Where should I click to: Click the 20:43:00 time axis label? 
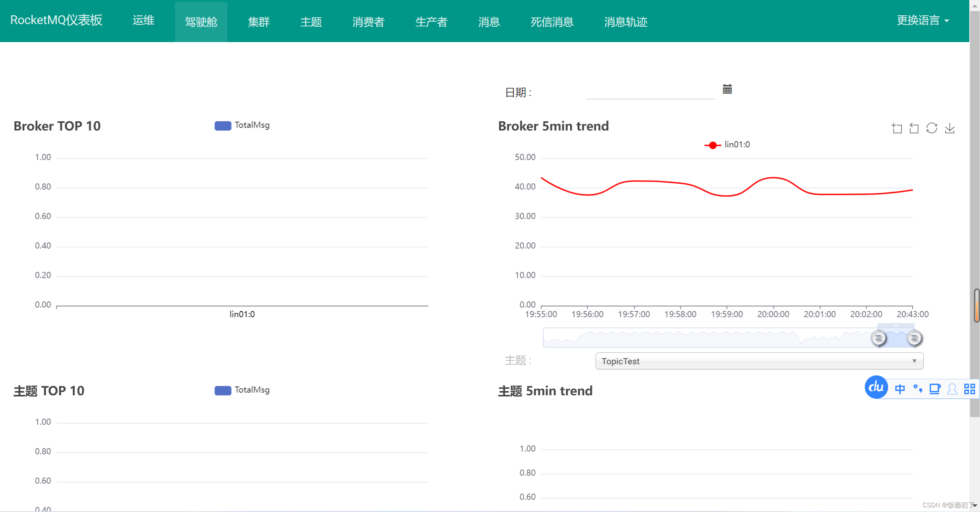[x=912, y=314]
